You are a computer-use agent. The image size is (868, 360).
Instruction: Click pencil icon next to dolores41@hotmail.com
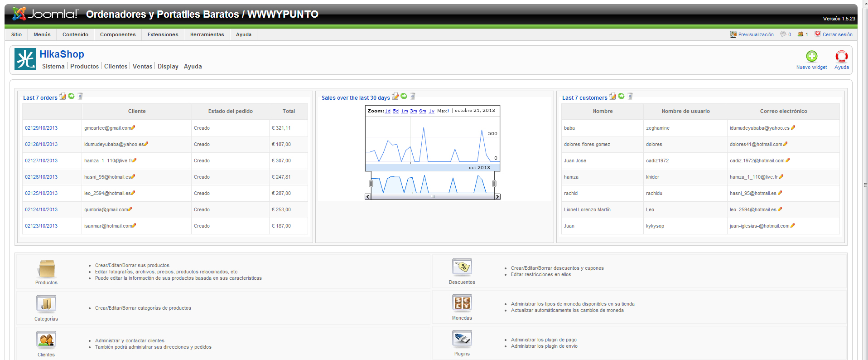click(x=785, y=144)
